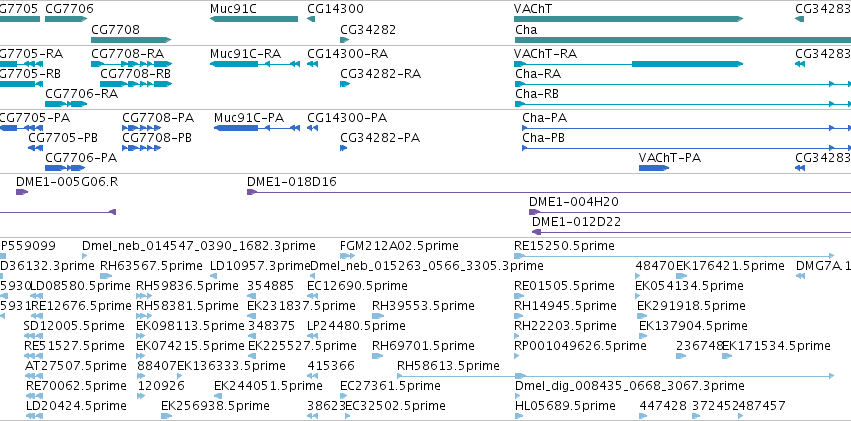The height and width of the screenshot is (421, 851).
Task: Click the CG7708-PA protein glyph
Action: (142, 128)
